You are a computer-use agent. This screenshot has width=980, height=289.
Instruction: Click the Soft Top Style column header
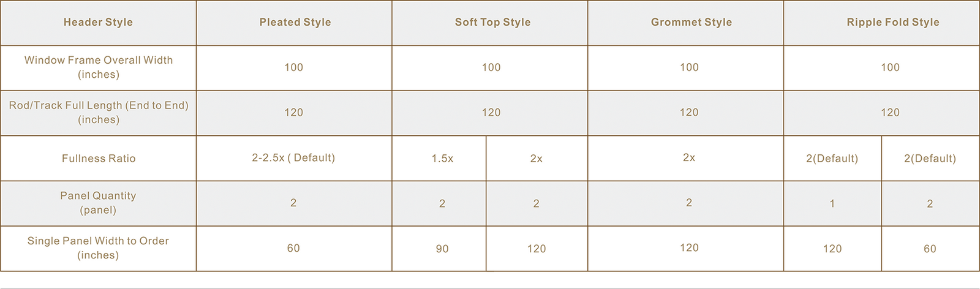[492, 22]
